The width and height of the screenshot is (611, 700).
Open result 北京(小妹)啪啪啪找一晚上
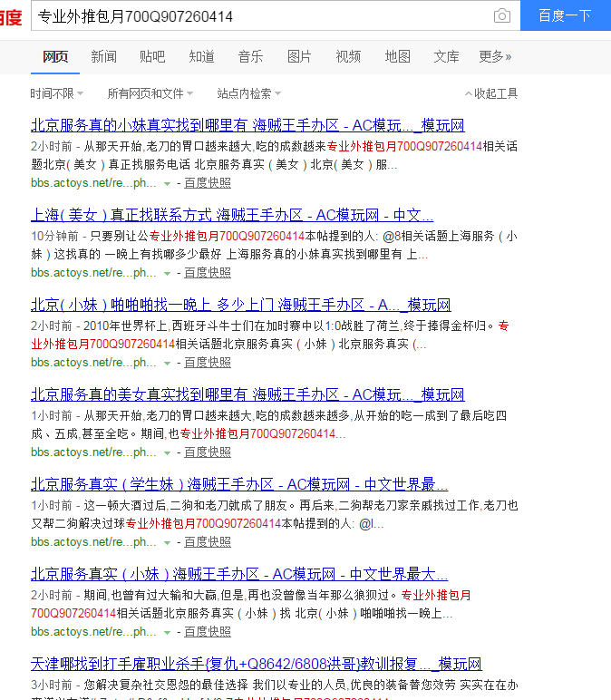tap(241, 305)
